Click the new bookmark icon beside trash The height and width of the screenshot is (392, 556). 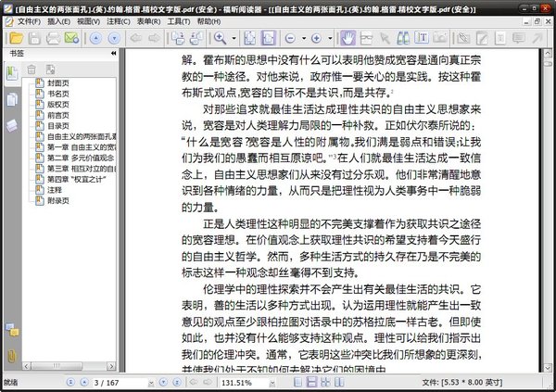click(50, 70)
